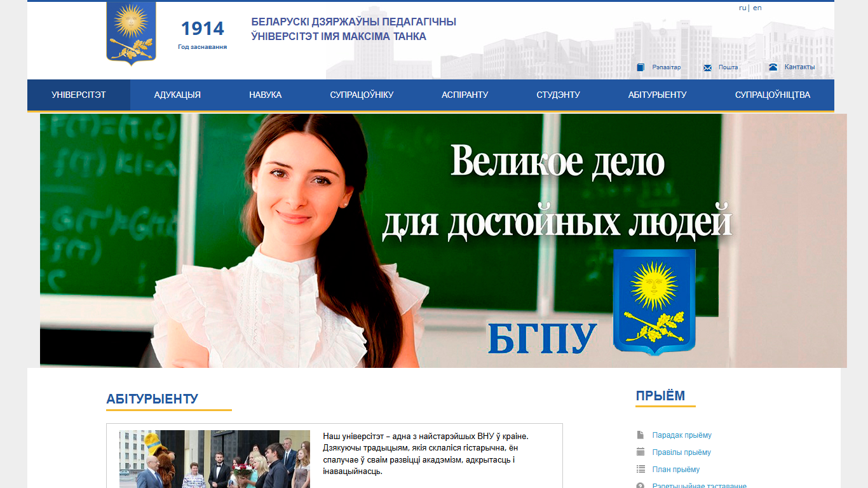This screenshot has height=488, width=868.
Task: Open the АБІТУРЫЕНТУ menu
Action: (657, 95)
